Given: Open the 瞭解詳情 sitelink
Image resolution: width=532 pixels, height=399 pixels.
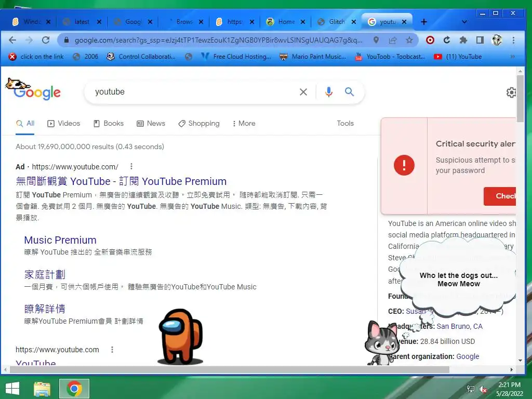Looking at the screenshot, I should pos(45,309).
